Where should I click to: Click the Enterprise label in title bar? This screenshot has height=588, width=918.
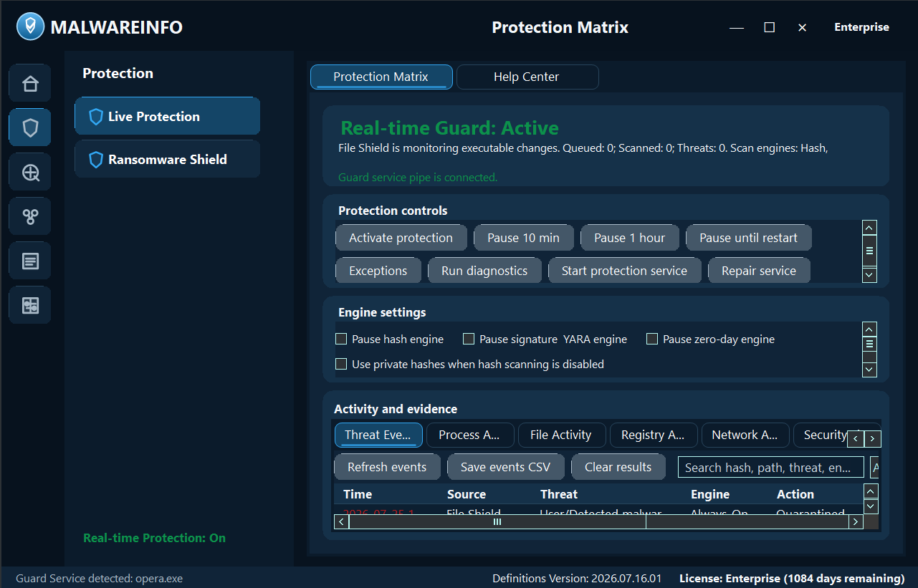[861, 27]
